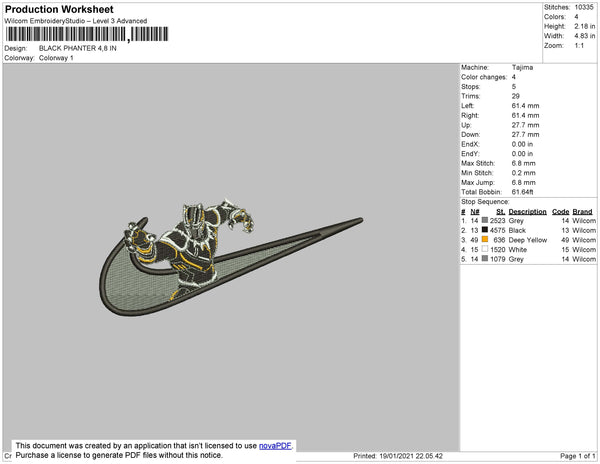Click the Code column header

coord(560,212)
